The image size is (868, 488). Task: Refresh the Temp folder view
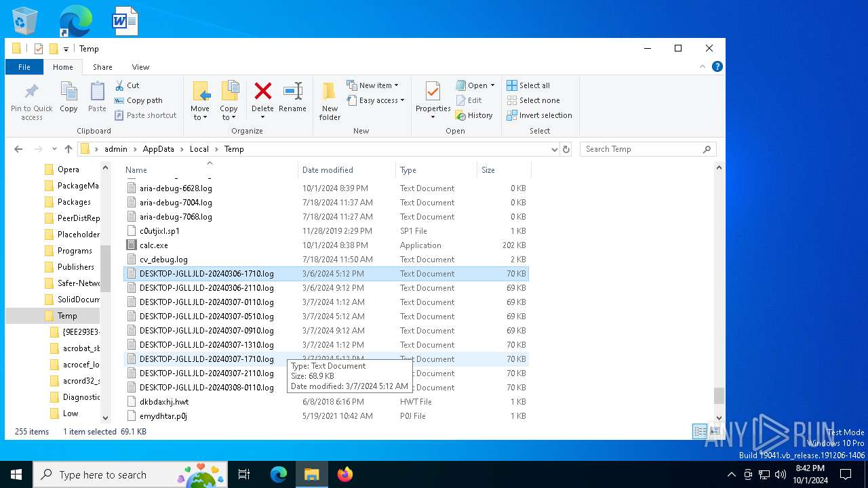coord(566,149)
